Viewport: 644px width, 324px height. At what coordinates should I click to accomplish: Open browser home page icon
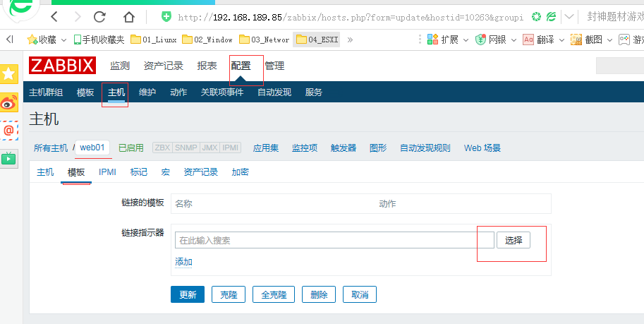point(128,16)
